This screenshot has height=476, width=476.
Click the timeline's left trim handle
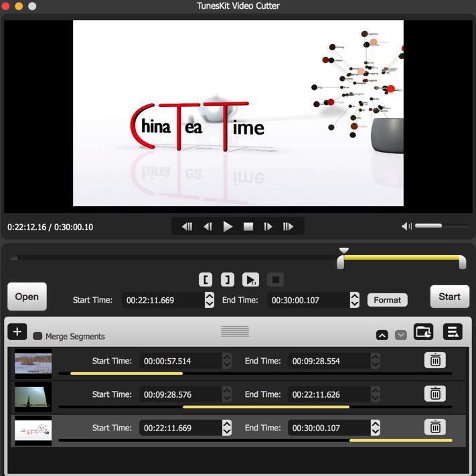click(x=340, y=262)
